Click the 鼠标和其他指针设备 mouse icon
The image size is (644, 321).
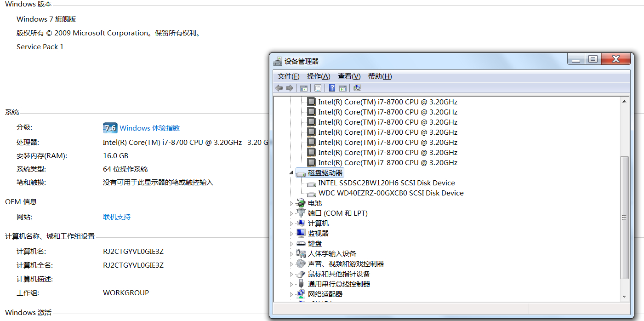pos(301,274)
